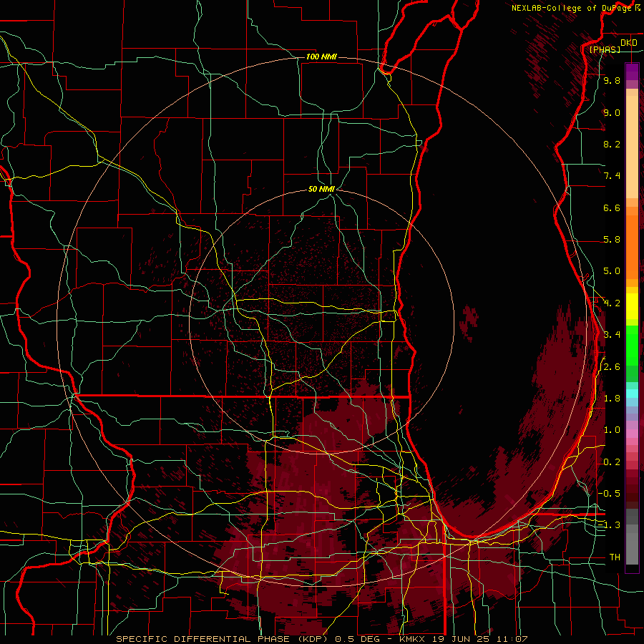Click the 6.6 legend value
644x644 pixels.
pyautogui.click(x=612, y=208)
